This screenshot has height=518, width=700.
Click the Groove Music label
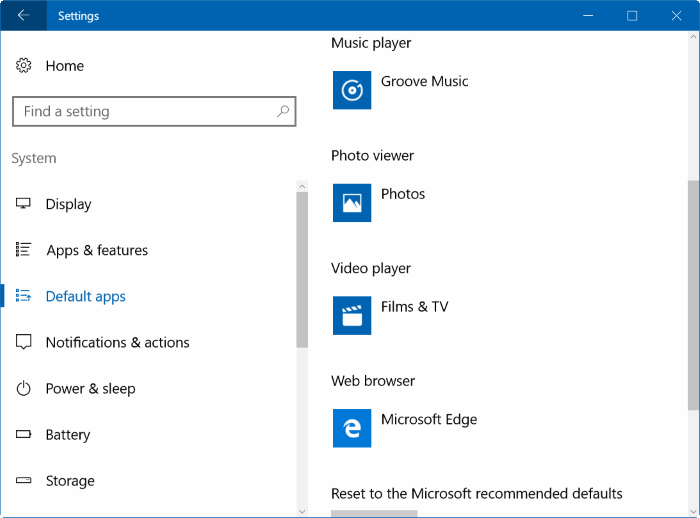coord(424,81)
